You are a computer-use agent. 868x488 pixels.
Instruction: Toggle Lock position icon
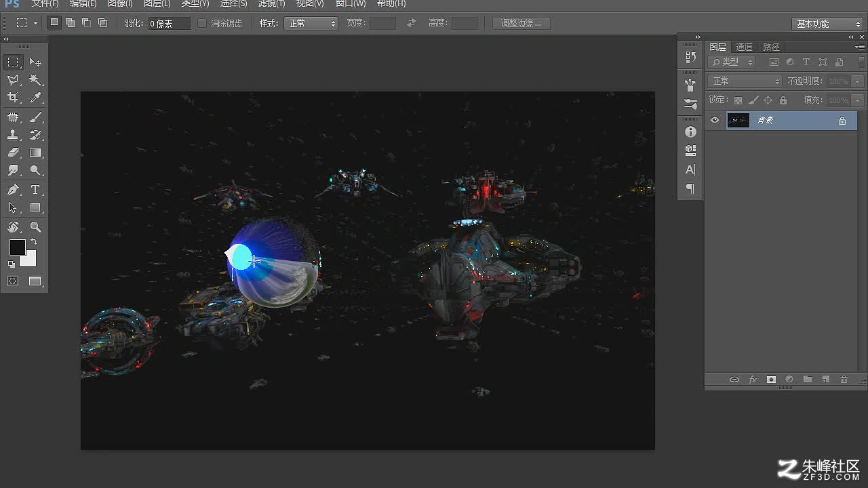point(768,100)
